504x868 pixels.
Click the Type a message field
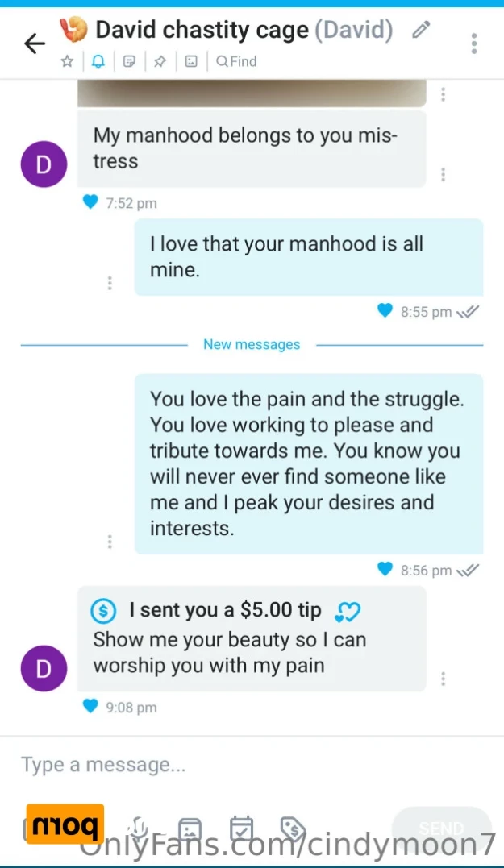click(242, 765)
